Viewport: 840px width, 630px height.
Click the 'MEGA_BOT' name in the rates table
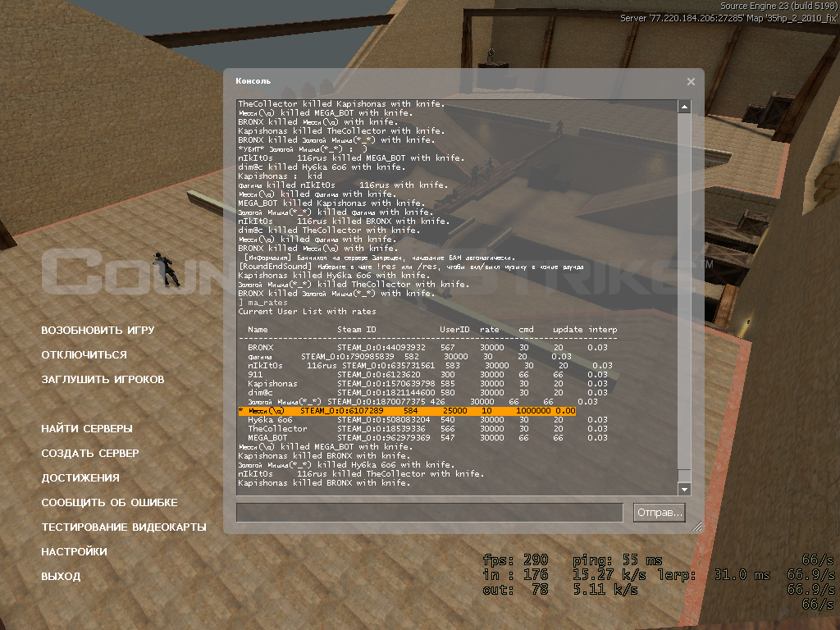268,438
